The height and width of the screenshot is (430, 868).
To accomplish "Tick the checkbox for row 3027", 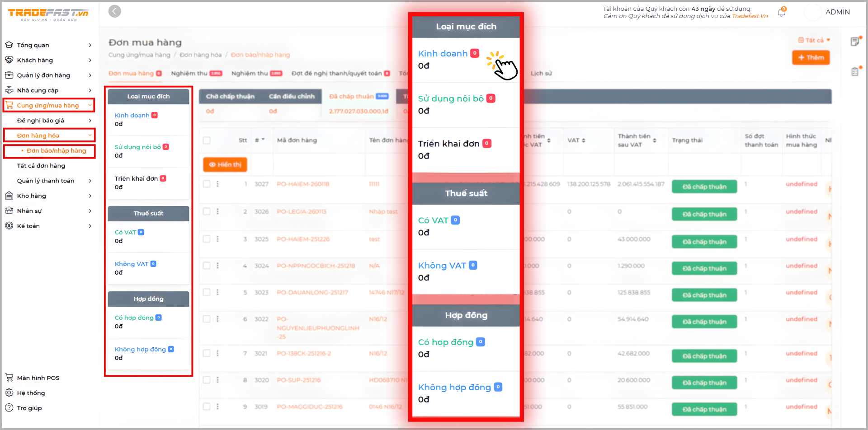I will 207,184.
